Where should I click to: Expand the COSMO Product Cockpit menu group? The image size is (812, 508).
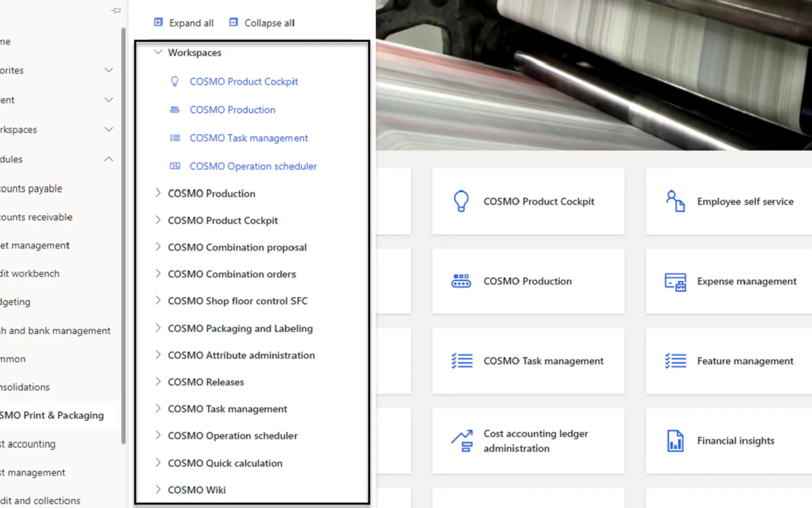click(158, 220)
